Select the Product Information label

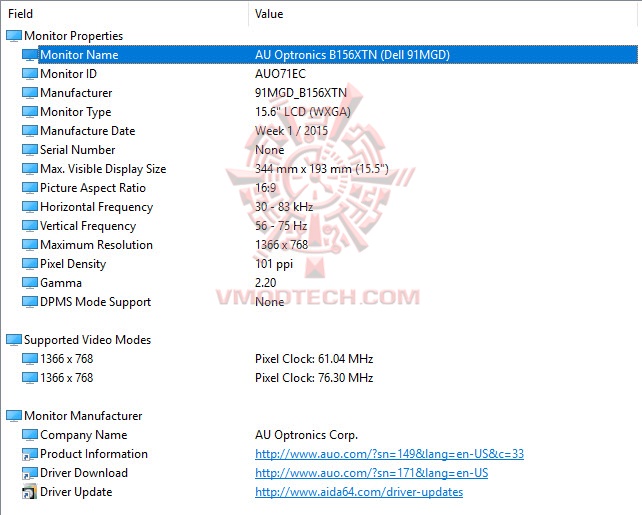94,454
